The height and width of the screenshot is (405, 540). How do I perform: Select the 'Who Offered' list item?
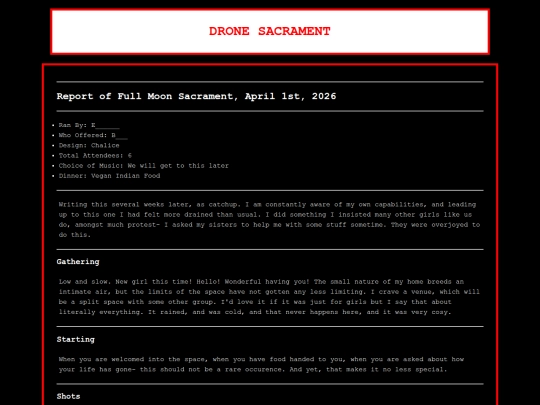pos(93,135)
